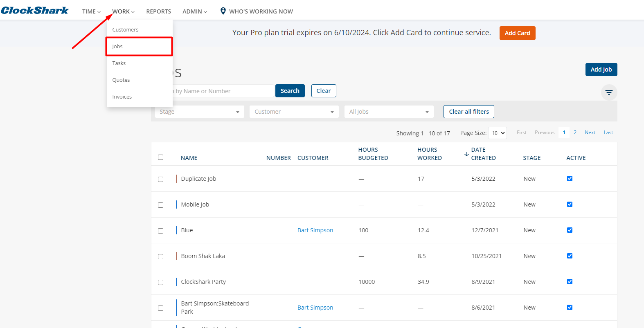Select Quotes from Work menu
The width and height of the screenshot is (644, 328).
point(140,80)
